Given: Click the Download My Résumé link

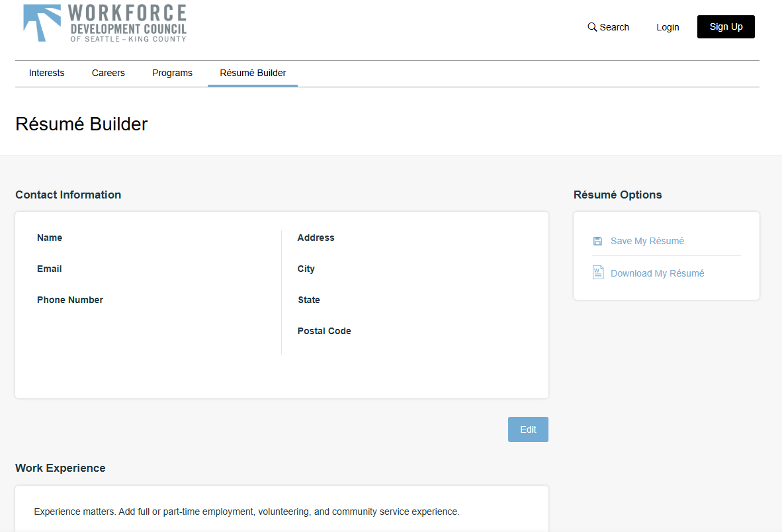Looking at the screenshot, I should [x=656, y=273].
